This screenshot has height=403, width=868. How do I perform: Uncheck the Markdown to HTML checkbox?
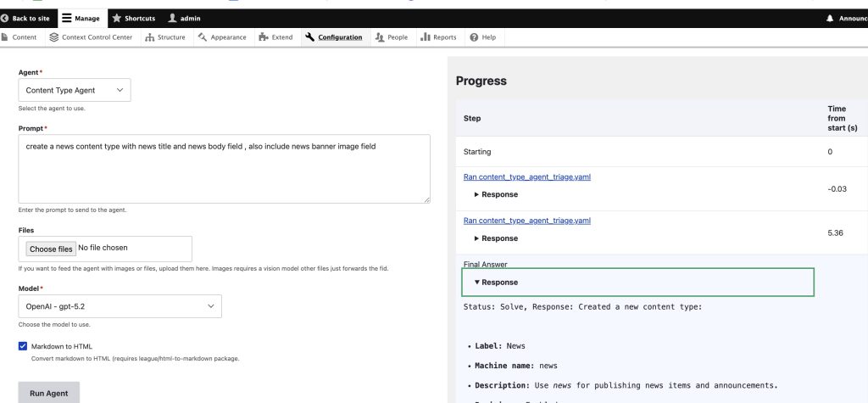pyautogui.click(x=23, y=346)
